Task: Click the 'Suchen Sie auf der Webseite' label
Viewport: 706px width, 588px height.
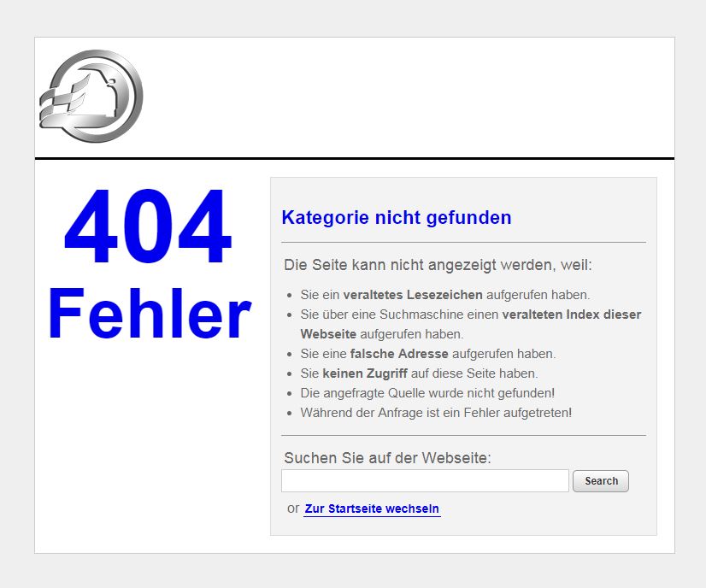Action: 387,458
